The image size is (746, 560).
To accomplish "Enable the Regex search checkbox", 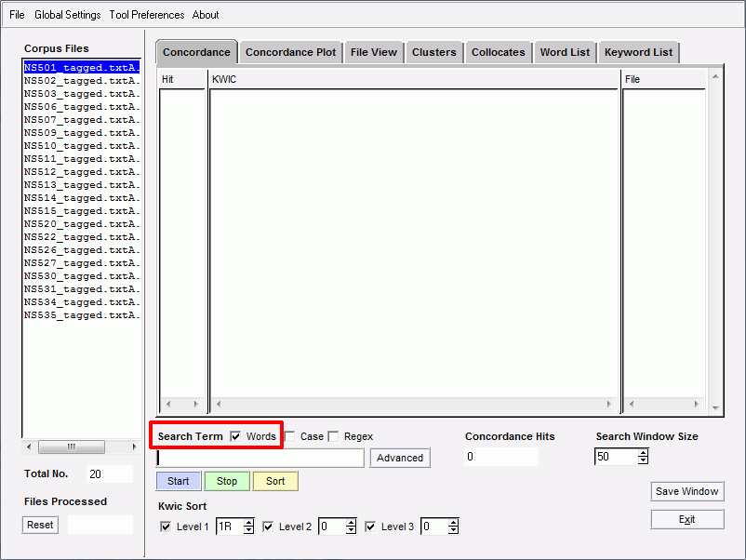I will (334, 436).
